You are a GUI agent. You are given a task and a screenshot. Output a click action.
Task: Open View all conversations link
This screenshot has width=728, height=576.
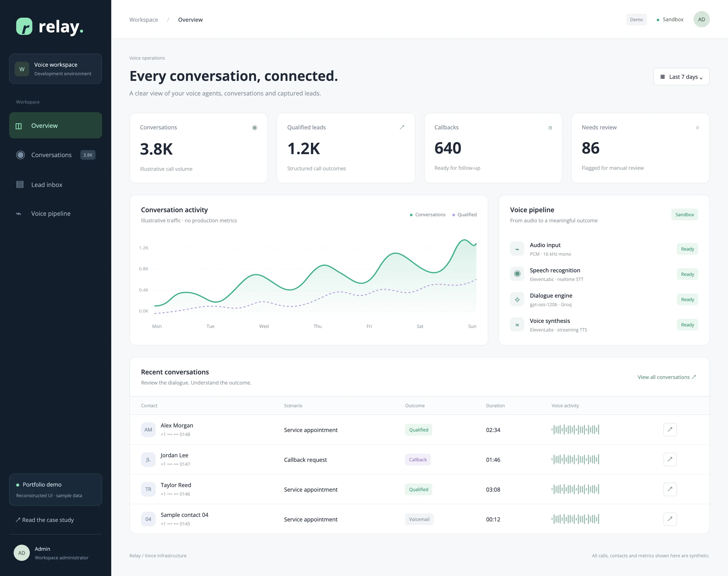(x=667, y=377)
